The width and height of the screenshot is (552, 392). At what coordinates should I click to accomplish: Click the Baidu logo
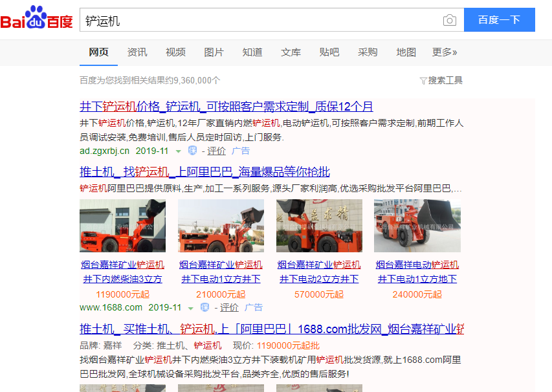[x=37, y=17]
